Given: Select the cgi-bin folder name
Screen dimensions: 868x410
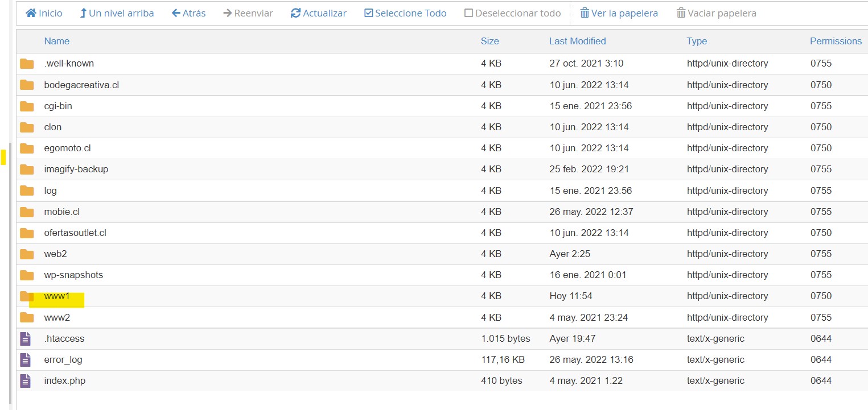Looking at the screenshot, I should pyautogui.click(x=58, y=106).
